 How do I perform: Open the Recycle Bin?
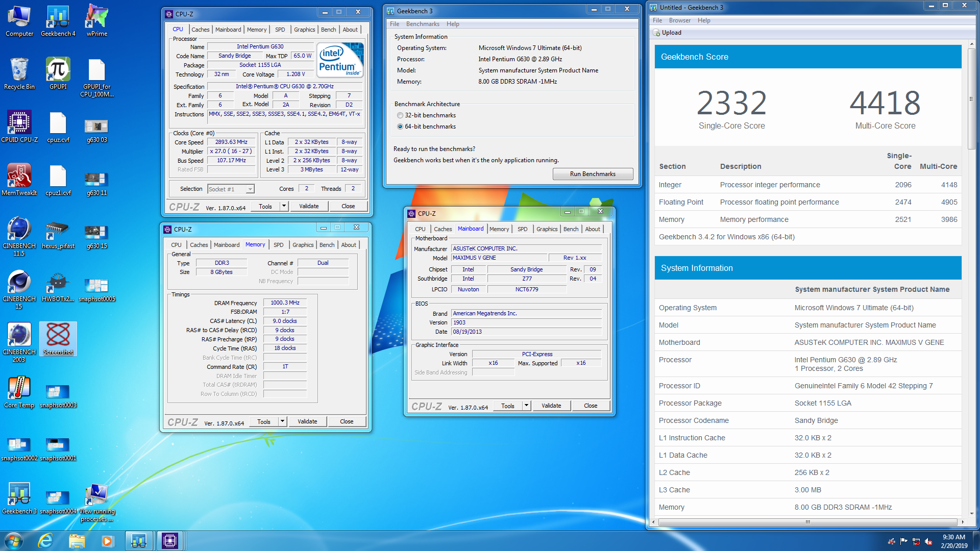pyautogui.click(x=19, y=74)
